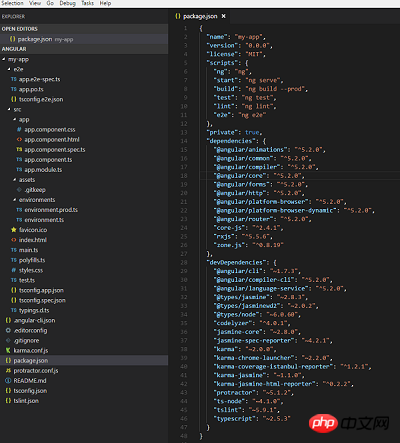Screen dimensions: 400x443
Task: Click git diamond icon of .gitkeep
Action: pos(19,190)
